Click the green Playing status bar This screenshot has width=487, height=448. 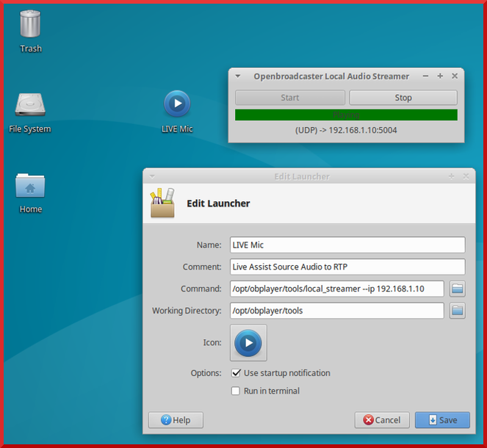pyautogui.click(x=346, y=115)
